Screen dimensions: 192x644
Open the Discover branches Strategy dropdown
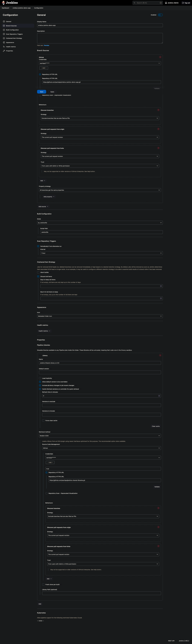click(x=100, y=118)
